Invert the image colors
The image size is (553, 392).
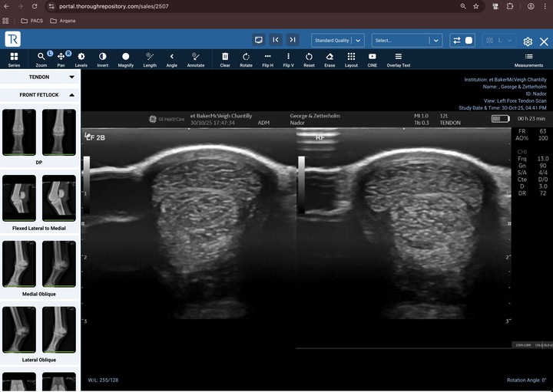point(102,58)
